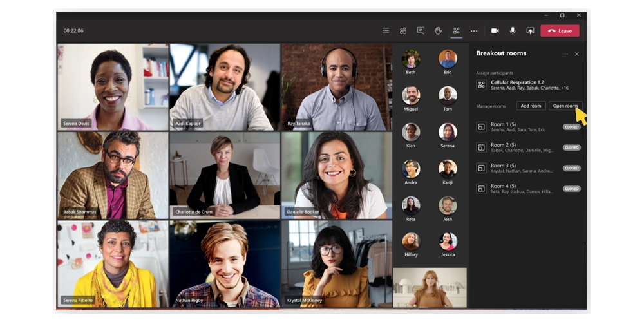Minimize the Teams meeting window
Viewport: 644px width, 322px height.
click(x=546, y=15)
